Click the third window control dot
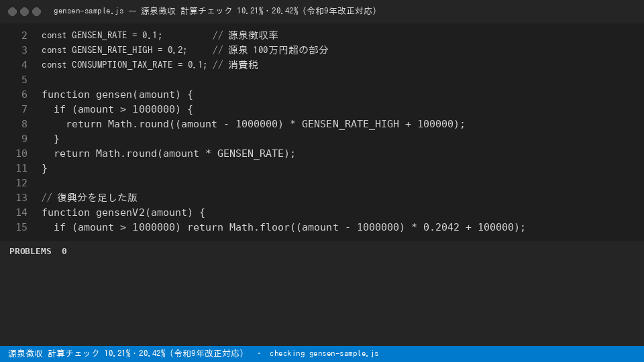The image size is (644, 362). click(x=36, y=11)
